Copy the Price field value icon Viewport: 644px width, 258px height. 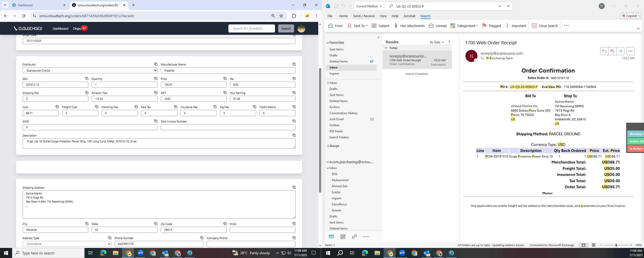(x=225, y=79)
